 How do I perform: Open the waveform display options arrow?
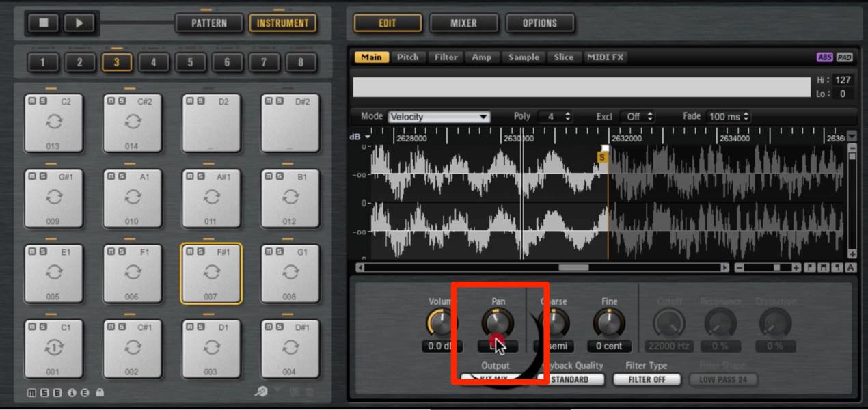[852, 136]
